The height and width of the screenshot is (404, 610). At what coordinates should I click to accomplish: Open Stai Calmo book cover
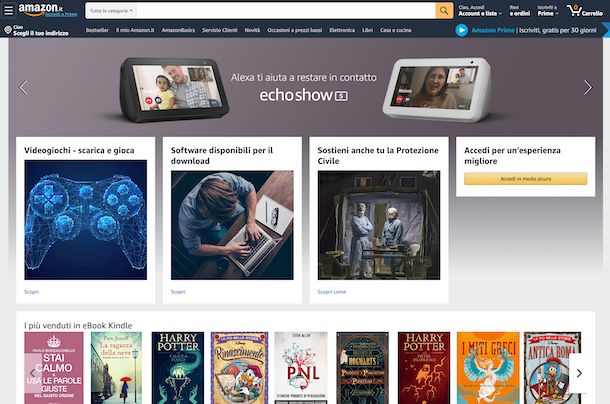coord(54,368)
